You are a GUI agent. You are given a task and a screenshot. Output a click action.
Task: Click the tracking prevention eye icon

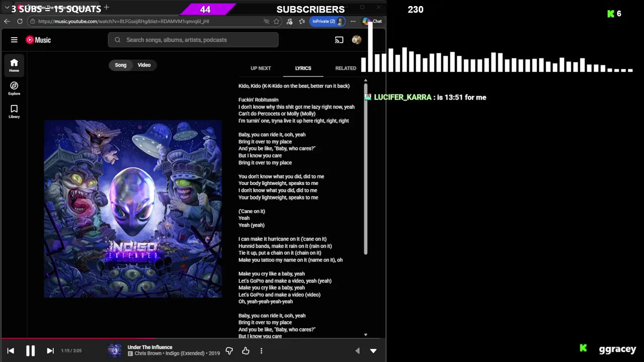[x=267, y=21]
